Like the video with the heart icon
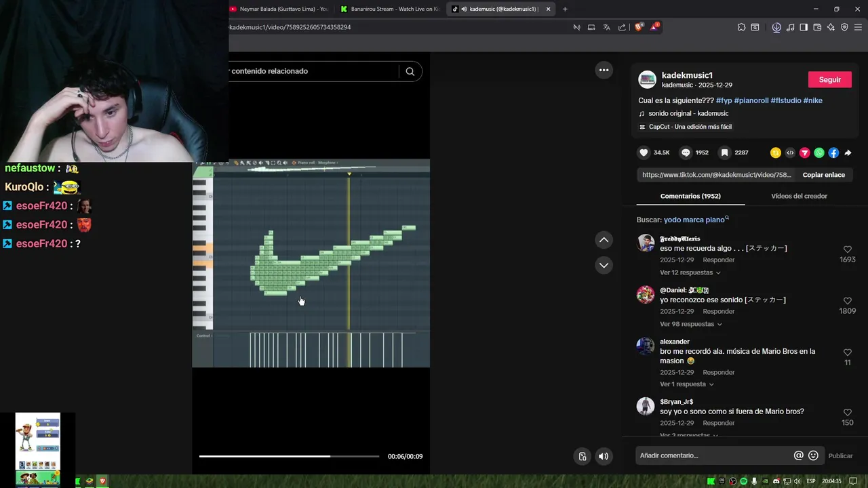The height and width of the screenshot is (488, 868). 644,152
